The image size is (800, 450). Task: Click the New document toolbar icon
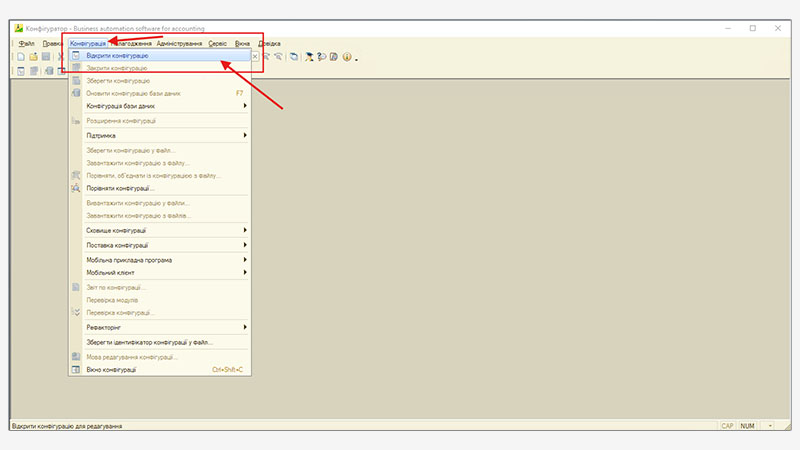coord(20,57)
